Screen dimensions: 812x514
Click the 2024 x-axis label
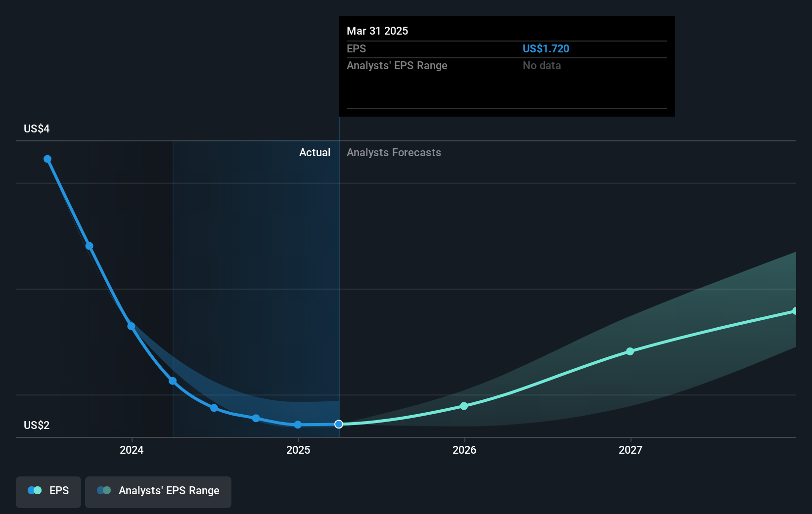point(132,450)
